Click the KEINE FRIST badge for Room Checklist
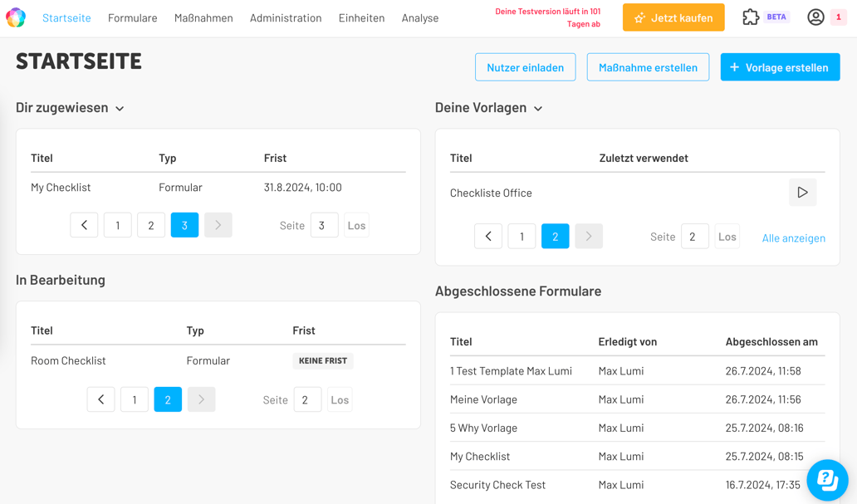This screenshot has height=504, width=857. [323, 360]
